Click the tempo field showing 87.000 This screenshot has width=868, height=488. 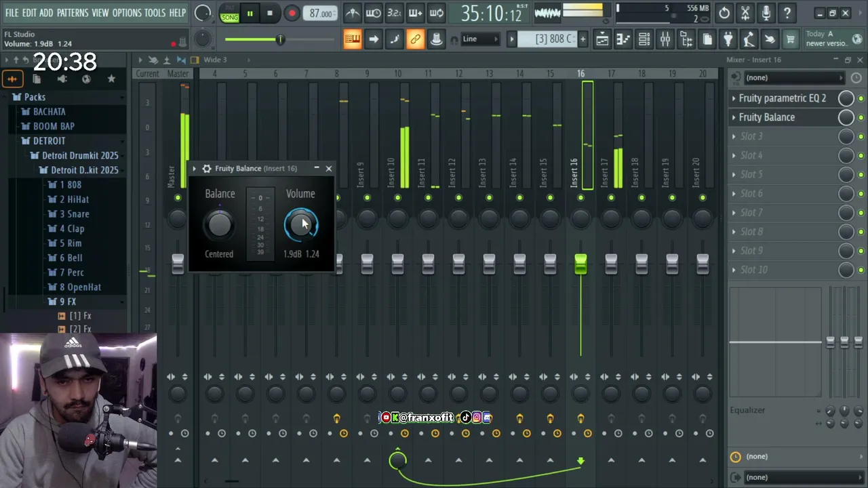point(320,13)
